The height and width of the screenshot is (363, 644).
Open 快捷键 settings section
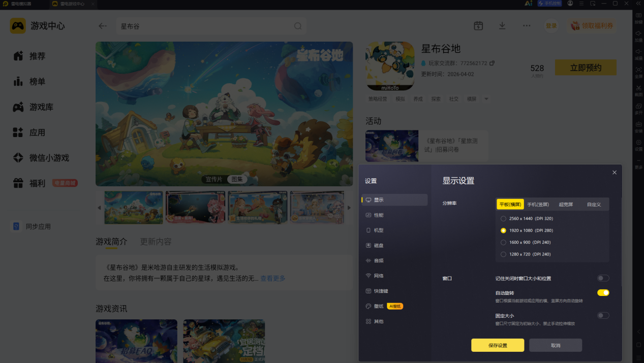395,291
